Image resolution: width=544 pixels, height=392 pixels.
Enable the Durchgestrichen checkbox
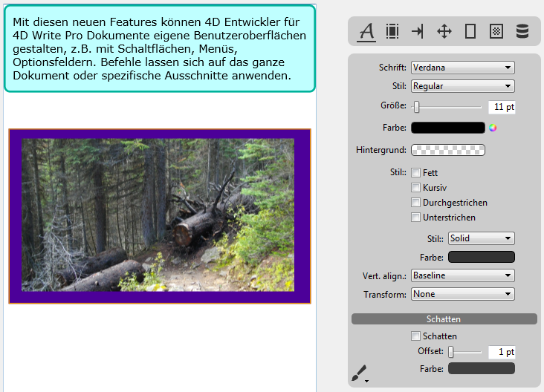pos(416,203)
